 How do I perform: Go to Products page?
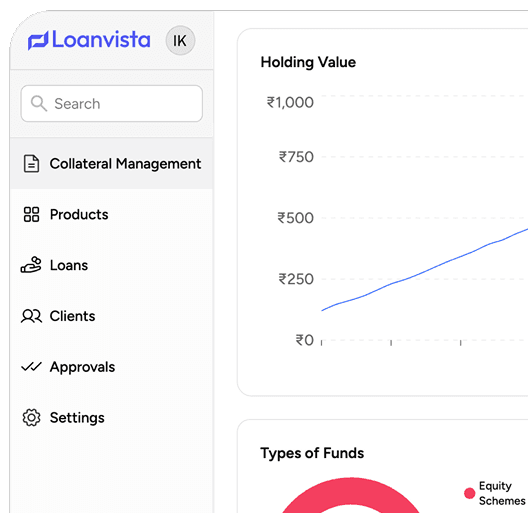click(112, 215)
